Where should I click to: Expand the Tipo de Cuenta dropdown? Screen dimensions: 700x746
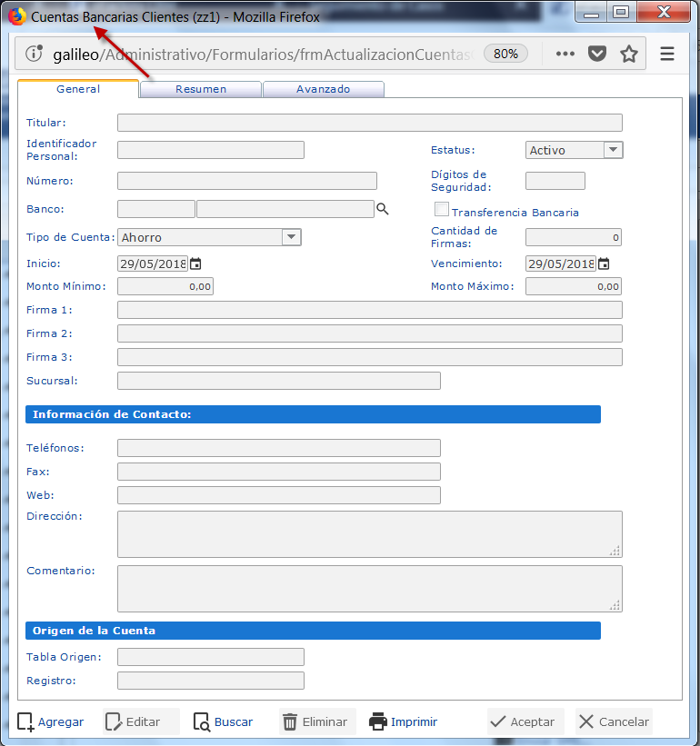(x=291, y=237)
